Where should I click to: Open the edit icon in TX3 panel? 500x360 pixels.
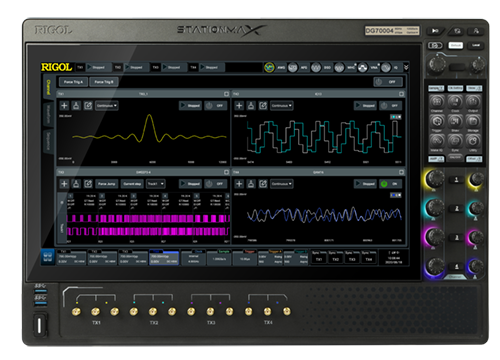click(88, 184)
